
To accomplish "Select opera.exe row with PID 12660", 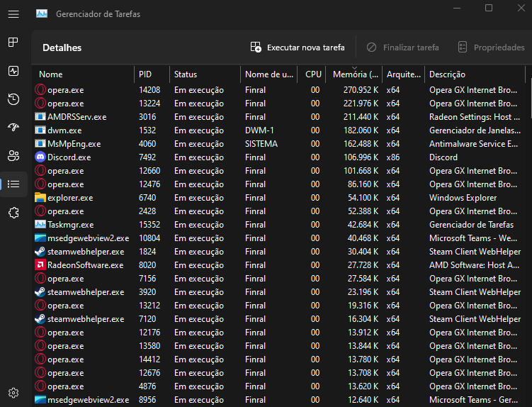I will coord(279,171).
